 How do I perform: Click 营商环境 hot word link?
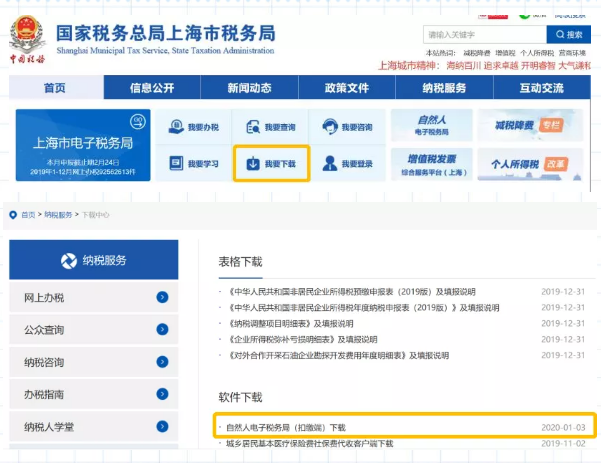tap(572, 53)
